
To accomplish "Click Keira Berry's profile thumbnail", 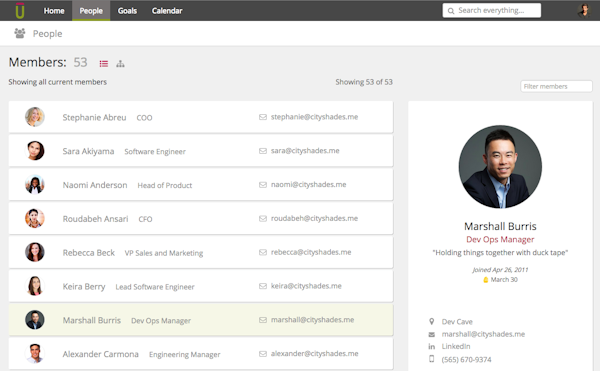I will 35,286.
